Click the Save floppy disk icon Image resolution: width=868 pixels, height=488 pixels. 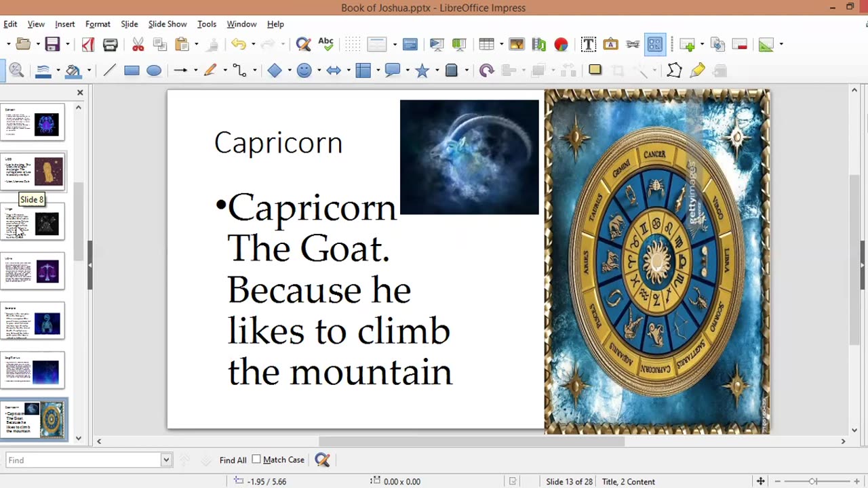pos(52,44)
